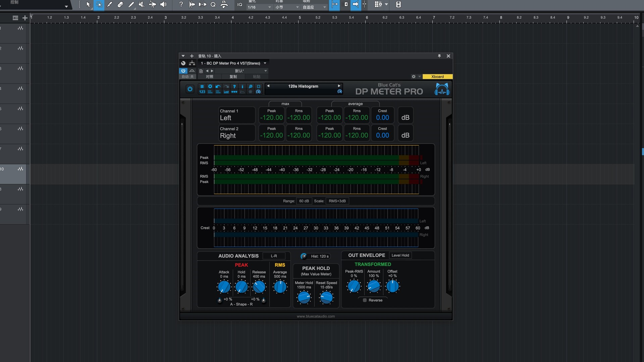
Task: Click the 复制 copy button
Action: [x=233, y=77]
